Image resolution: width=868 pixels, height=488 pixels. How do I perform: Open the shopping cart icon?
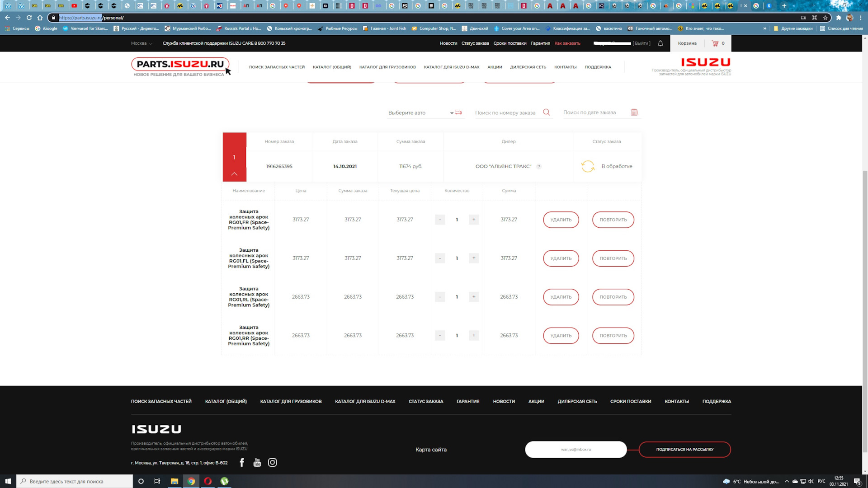[715, 43]
